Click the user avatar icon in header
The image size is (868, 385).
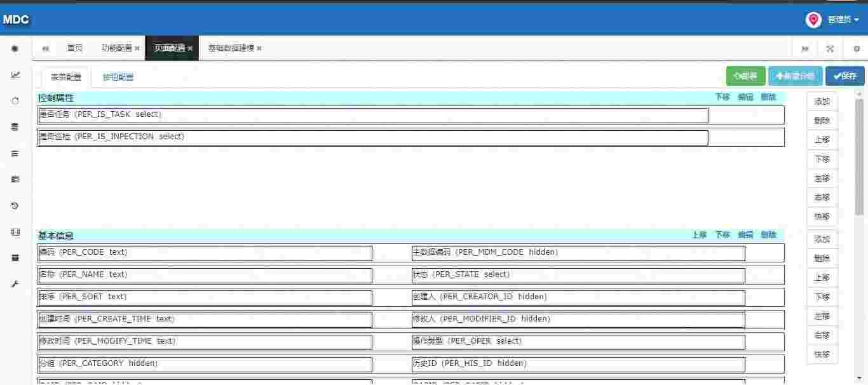pyautogui.click(x=813, y=20)
